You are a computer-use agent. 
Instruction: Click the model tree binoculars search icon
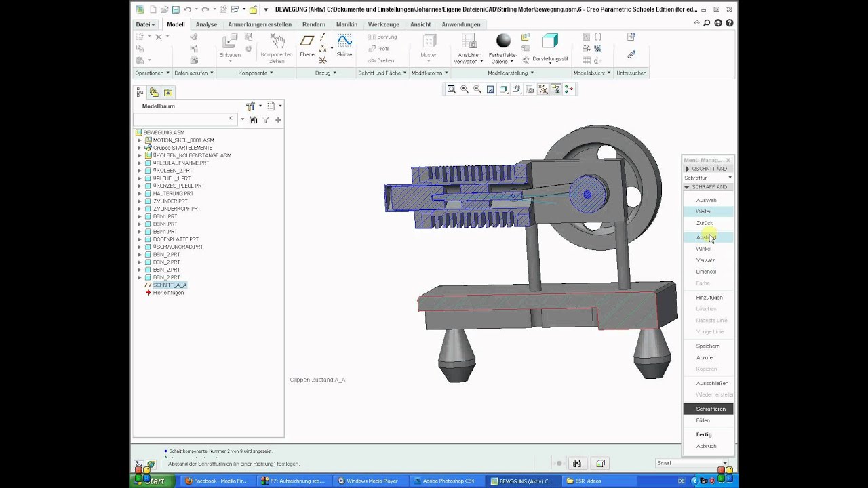[x=253, y=120]
